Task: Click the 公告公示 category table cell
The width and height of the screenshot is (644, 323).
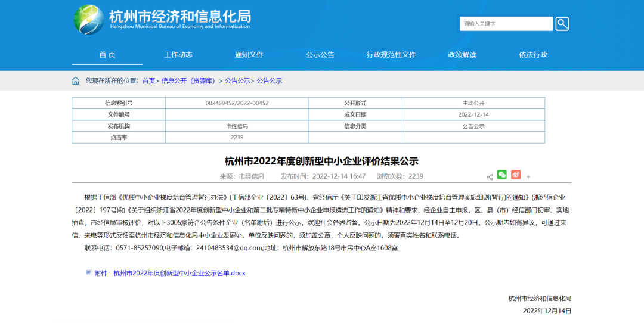Action: point(473,126)
